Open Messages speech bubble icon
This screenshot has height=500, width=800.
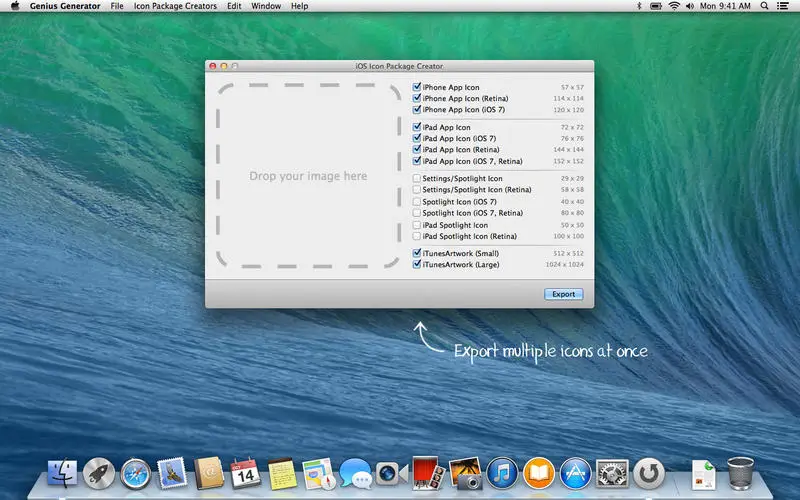pos(356,473)
